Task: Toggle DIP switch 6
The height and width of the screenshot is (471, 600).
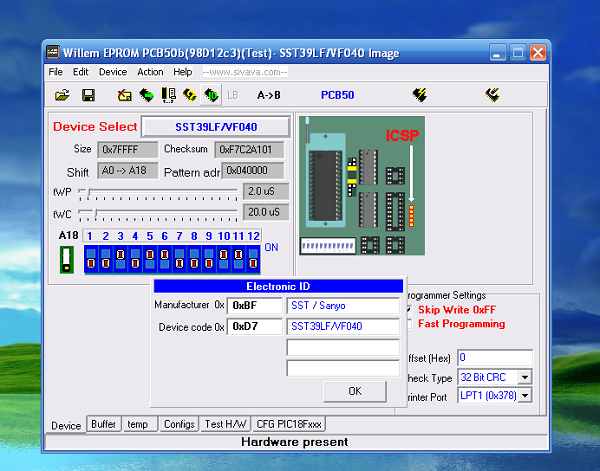Action: (165, 259)
